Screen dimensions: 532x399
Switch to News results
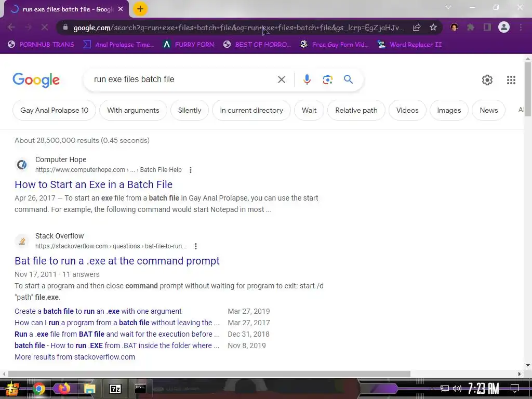[x=488, y=110]
